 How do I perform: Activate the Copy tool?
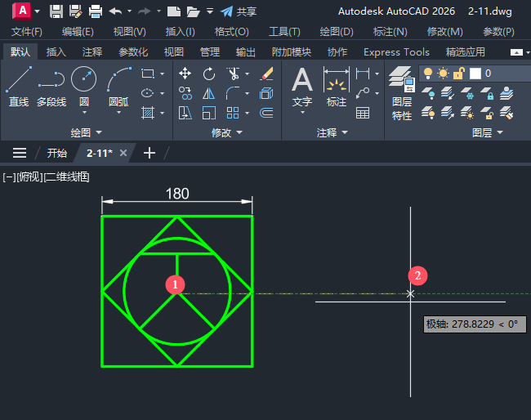click(x=185, y=93)
